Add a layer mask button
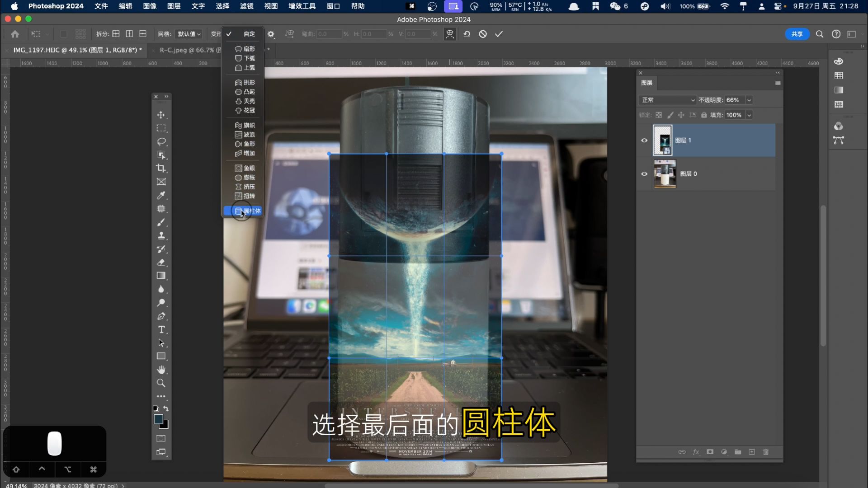Screen dimensions: 868x488 tap(710, 452)
